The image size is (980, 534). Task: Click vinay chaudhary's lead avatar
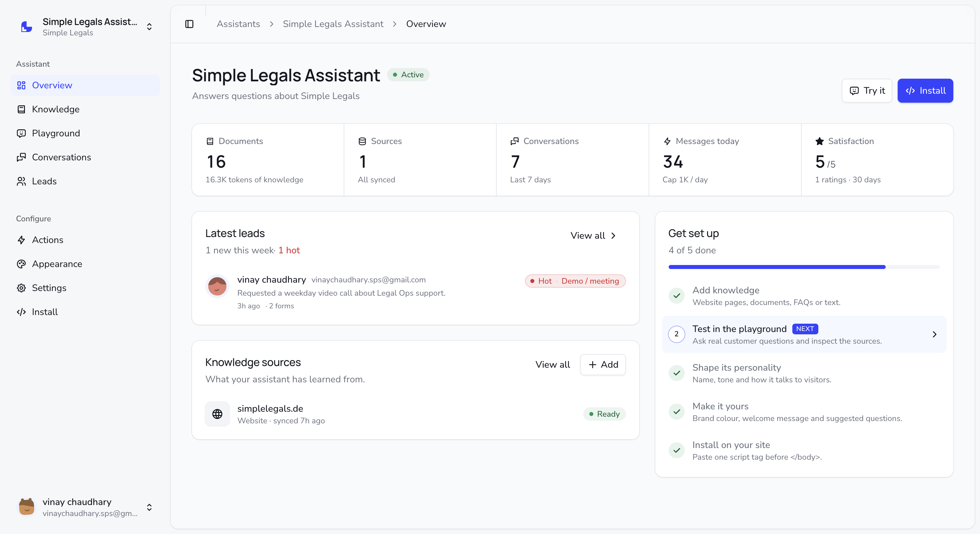(217, 286)
